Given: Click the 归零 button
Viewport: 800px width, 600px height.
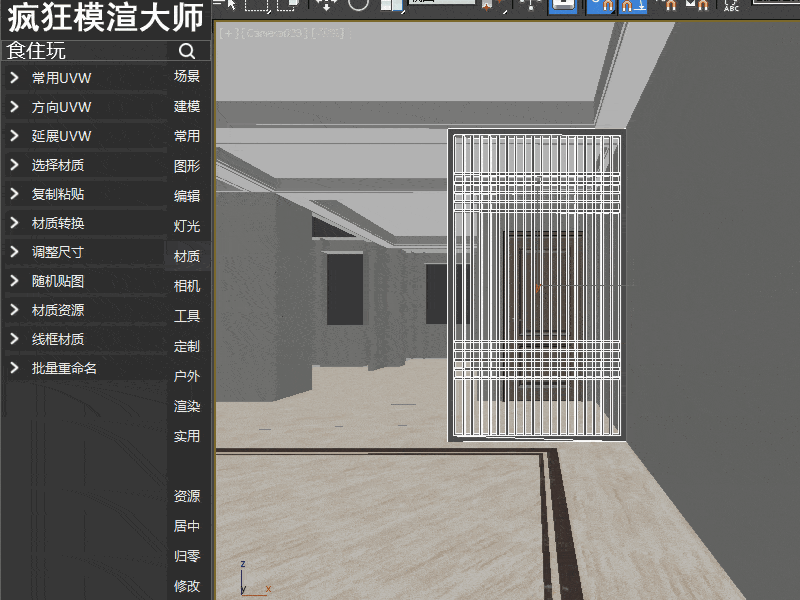Looking at the screenshot, I should click(187, 556).
